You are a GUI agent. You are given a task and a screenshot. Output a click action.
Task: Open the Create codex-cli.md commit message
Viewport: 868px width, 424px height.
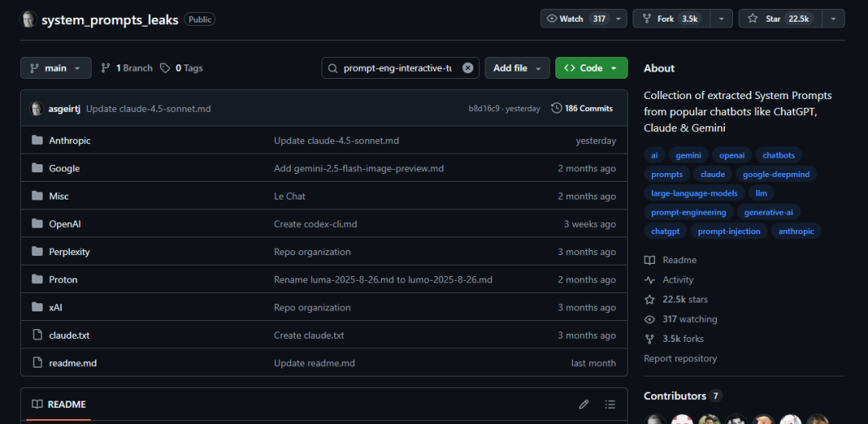tap(316, 224)
